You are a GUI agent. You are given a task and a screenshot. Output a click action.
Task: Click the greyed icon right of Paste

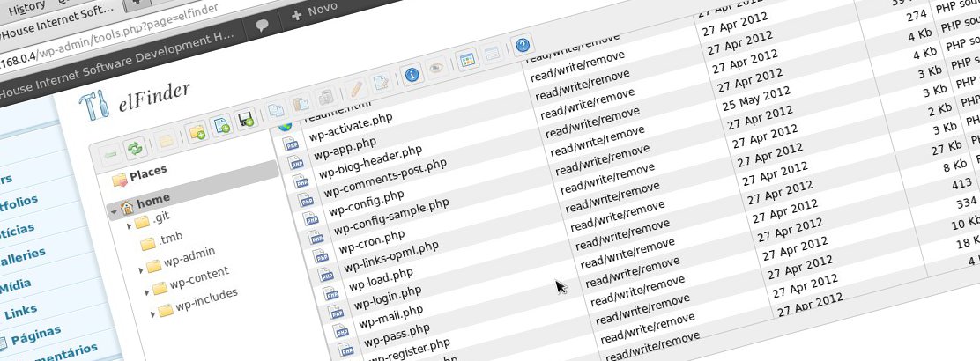325,98
